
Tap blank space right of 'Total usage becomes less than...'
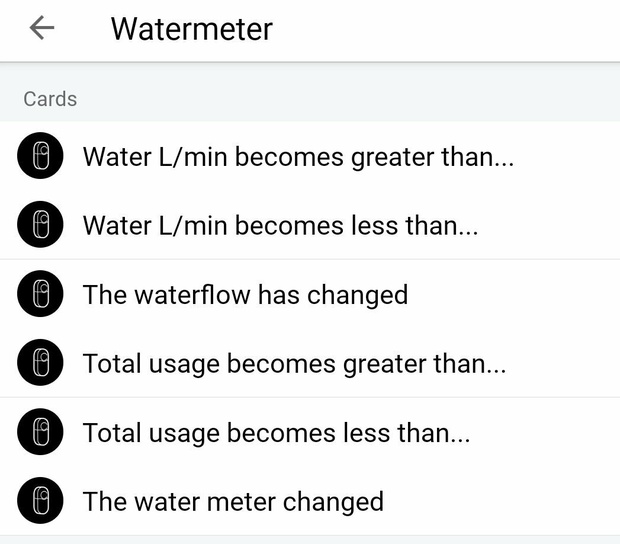(x=546, y=432)
